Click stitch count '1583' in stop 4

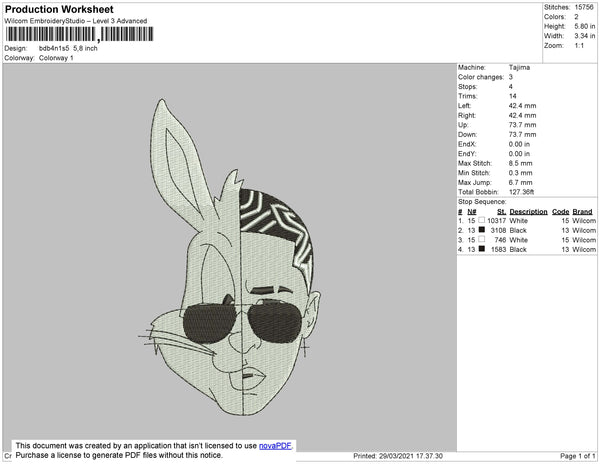[498, 249]
